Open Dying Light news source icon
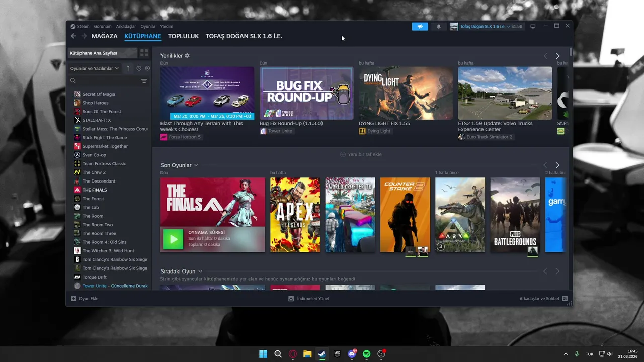This screenshot has width=644, height=362. click(362, 131)
